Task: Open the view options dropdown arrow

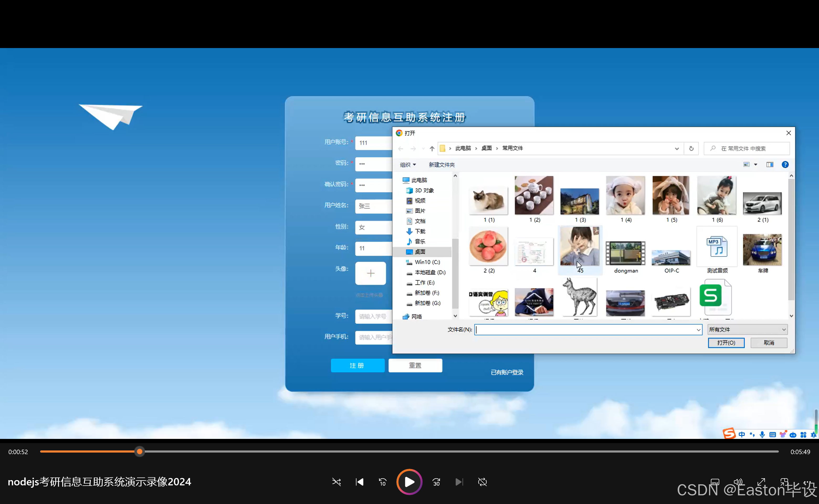Action: pyautogui.click(x=756, y=165)
